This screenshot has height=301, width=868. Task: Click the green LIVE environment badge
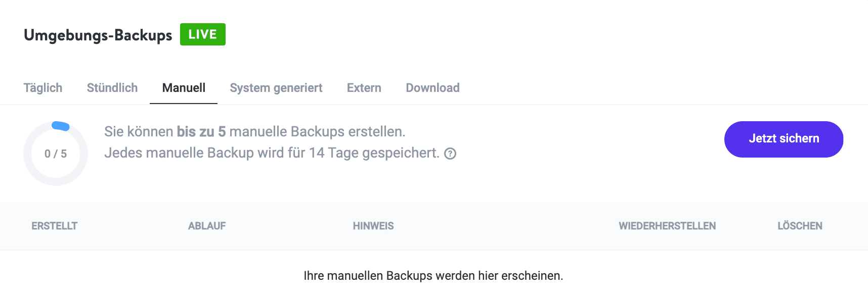tap(202, 34)
